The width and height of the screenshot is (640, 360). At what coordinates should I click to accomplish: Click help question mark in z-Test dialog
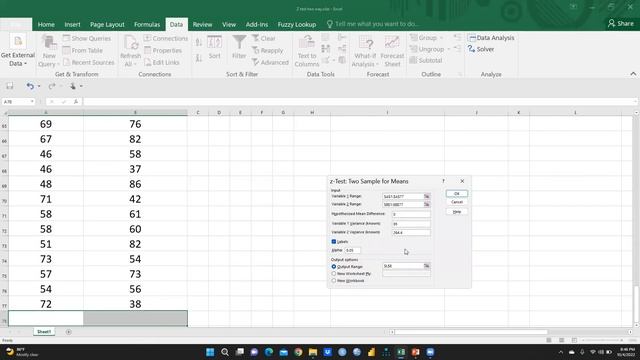pyautogui.click(x=444, y=181)
